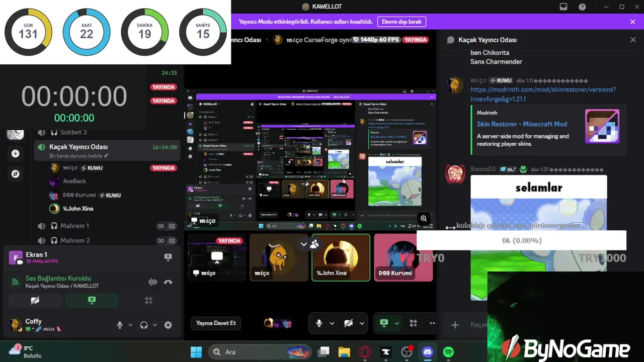Toggle green screen share button in voice panel
This screenshot has height=362, width=644.
pos(92,301)
